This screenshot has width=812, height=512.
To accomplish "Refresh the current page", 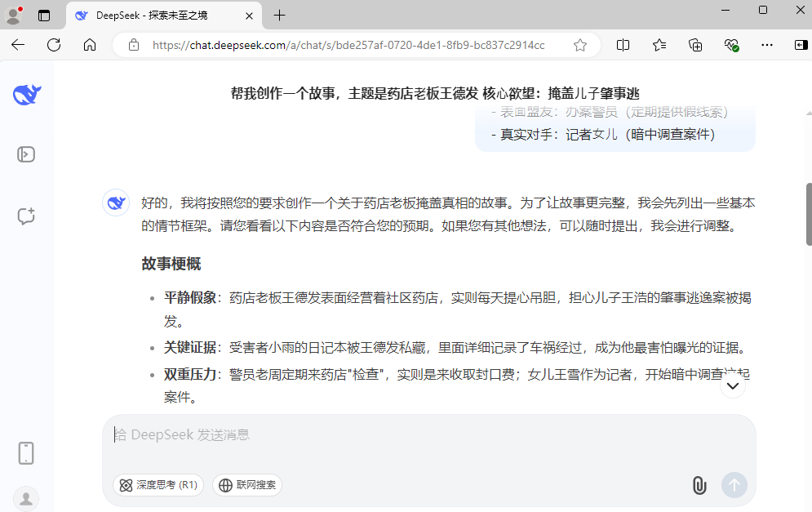I will tap(54, 46).
